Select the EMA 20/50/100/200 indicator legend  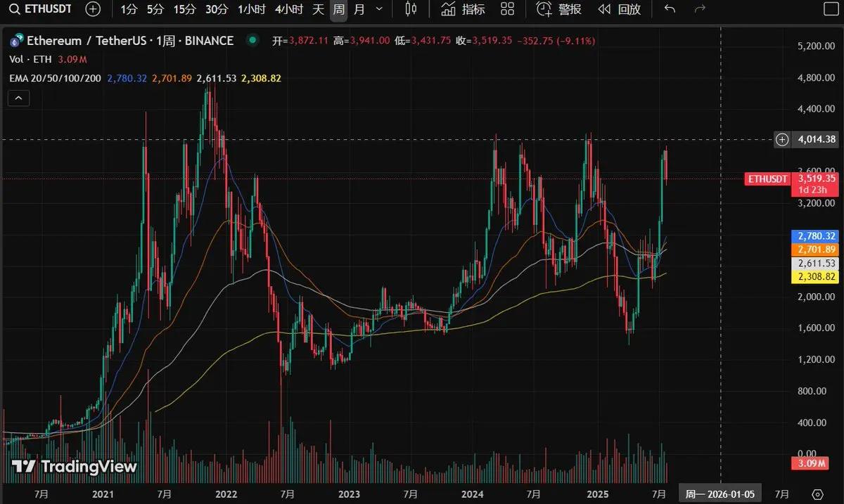pos(56,78)
